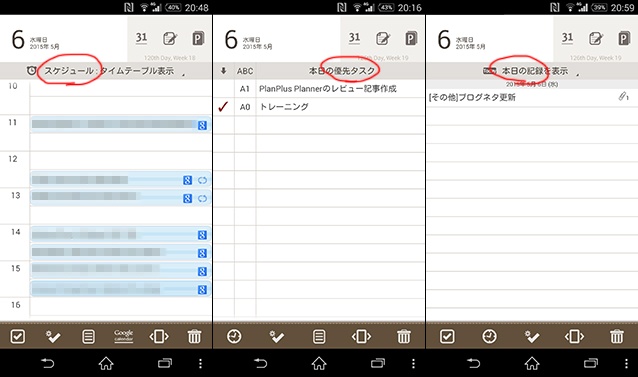Tap schedule clock icon in right screen toolbar

point(489,336)
